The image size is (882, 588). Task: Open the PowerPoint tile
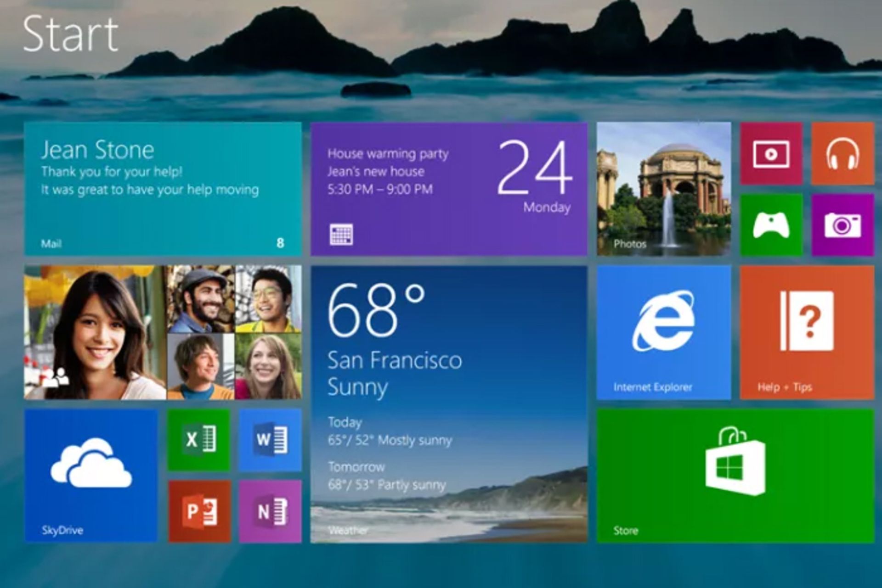pos(199,511)
